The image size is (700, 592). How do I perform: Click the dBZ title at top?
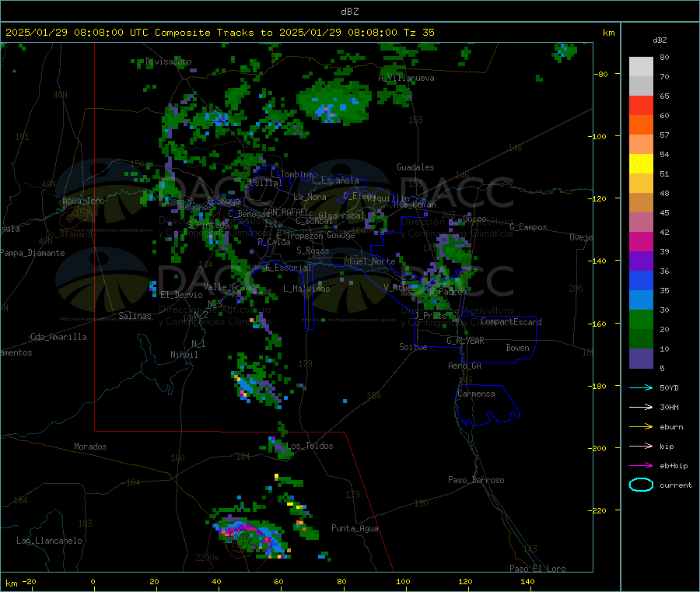pos(349,12)
